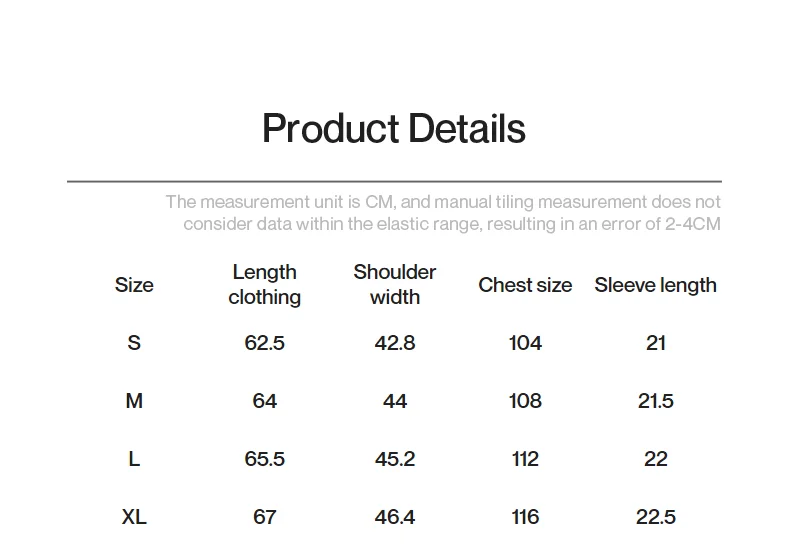
Task: Click the Product Details heading
Action: [x=394, y=129]
